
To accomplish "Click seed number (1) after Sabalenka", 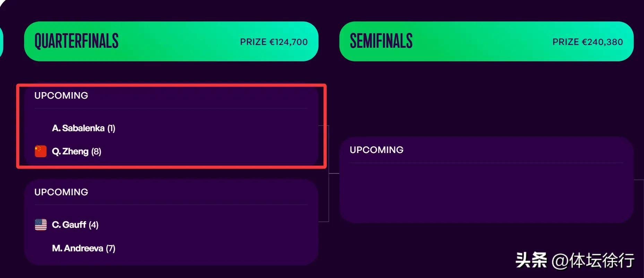I will click(111, 128).
